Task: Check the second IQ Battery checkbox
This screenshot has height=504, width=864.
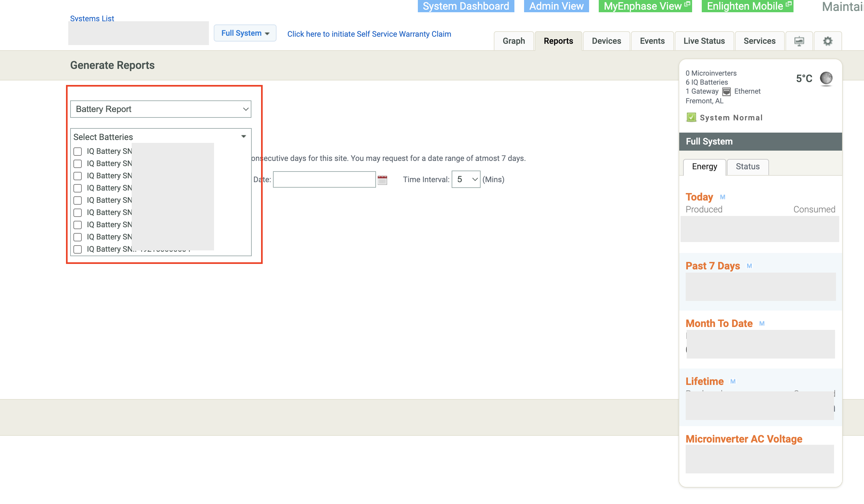Action: point(78,164)
